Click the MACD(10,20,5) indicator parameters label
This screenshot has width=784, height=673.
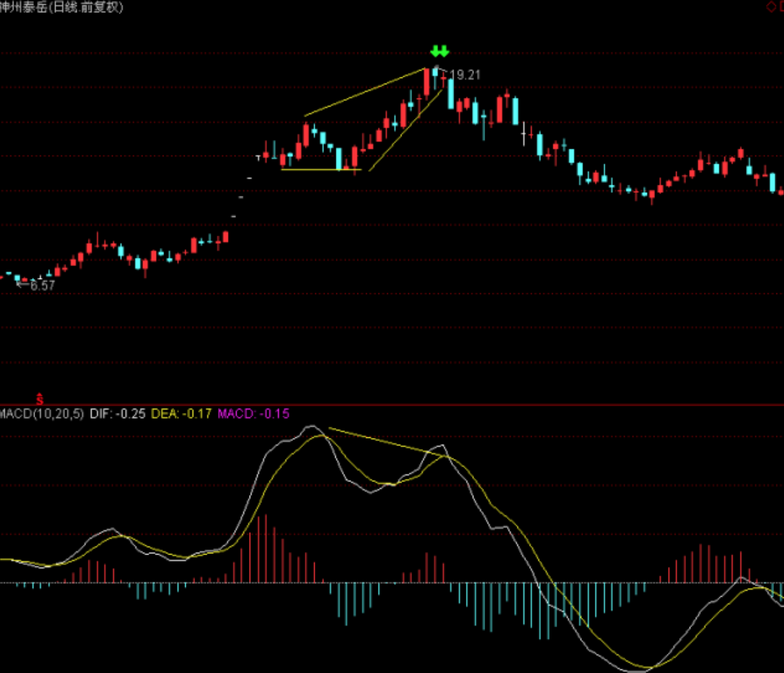pos(42,414)
